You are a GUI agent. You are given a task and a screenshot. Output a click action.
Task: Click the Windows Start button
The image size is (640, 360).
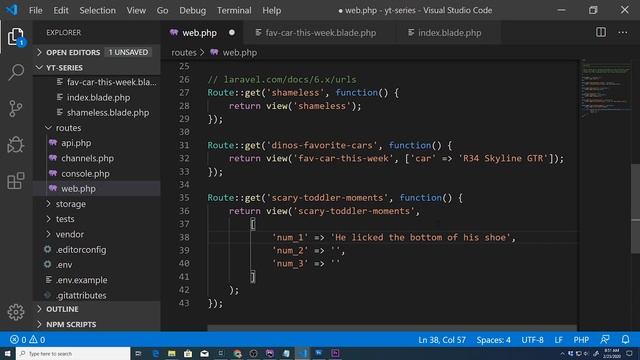pyautogui.click(x=7, y=353)
